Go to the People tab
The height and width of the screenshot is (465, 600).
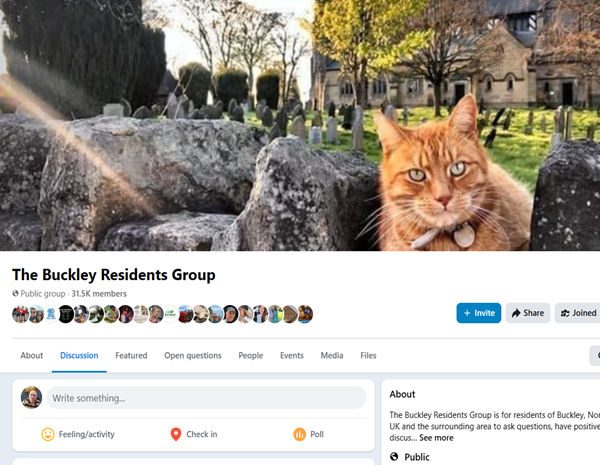click(x=251, y=355)
